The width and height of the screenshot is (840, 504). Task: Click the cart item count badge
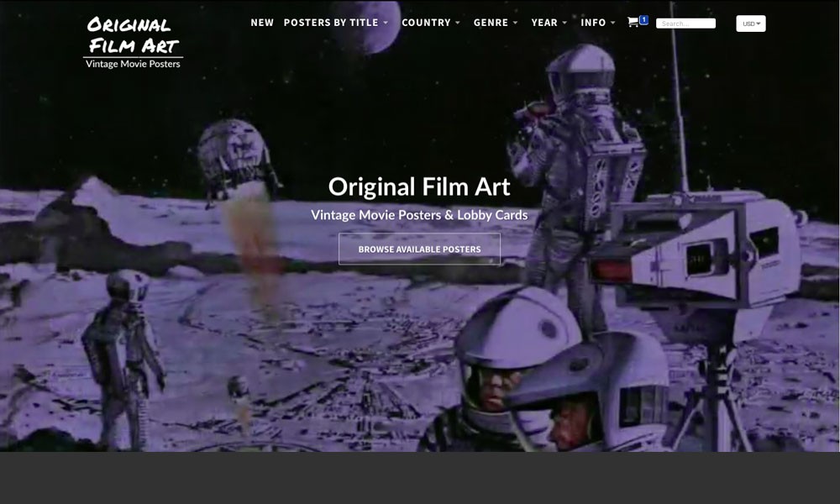[643, 19]
